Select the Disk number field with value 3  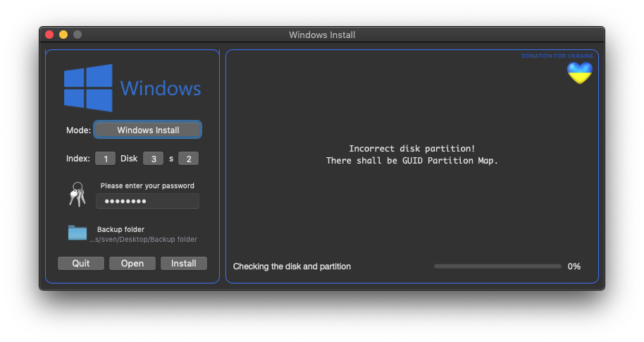[x=153, y=159]
